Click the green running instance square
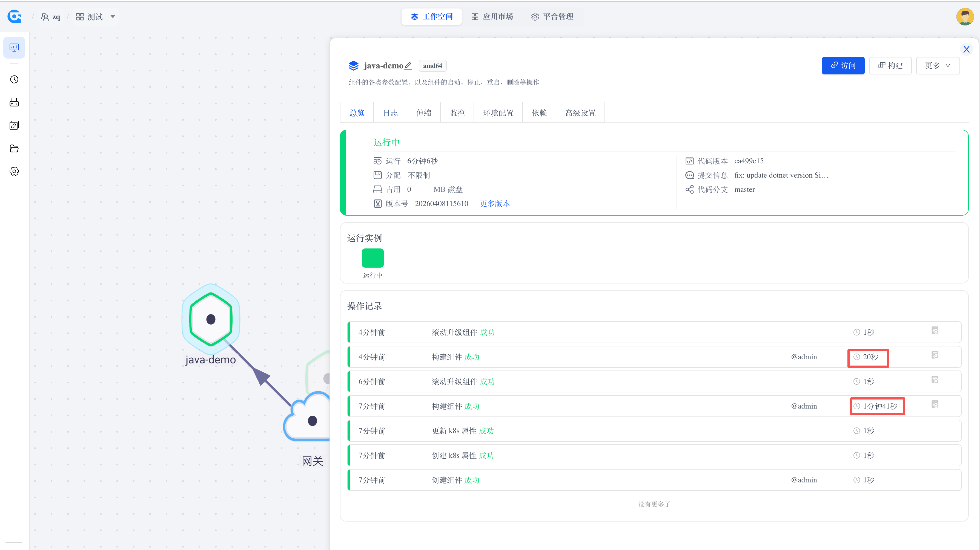Image resolution: width=980 pixels, height=550 pixels. point(372,258)
